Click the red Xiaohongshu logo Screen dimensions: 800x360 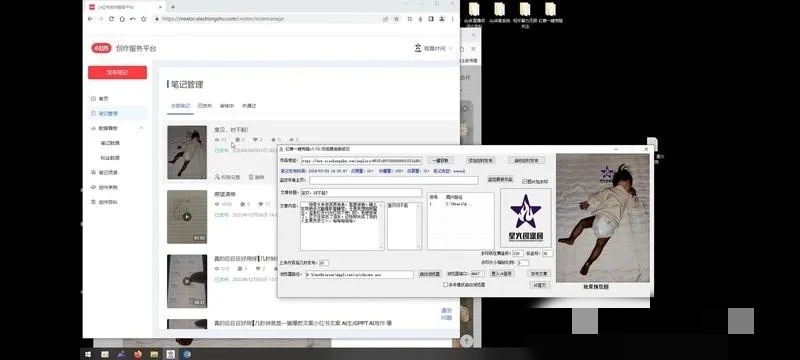[x=101, y=48]
